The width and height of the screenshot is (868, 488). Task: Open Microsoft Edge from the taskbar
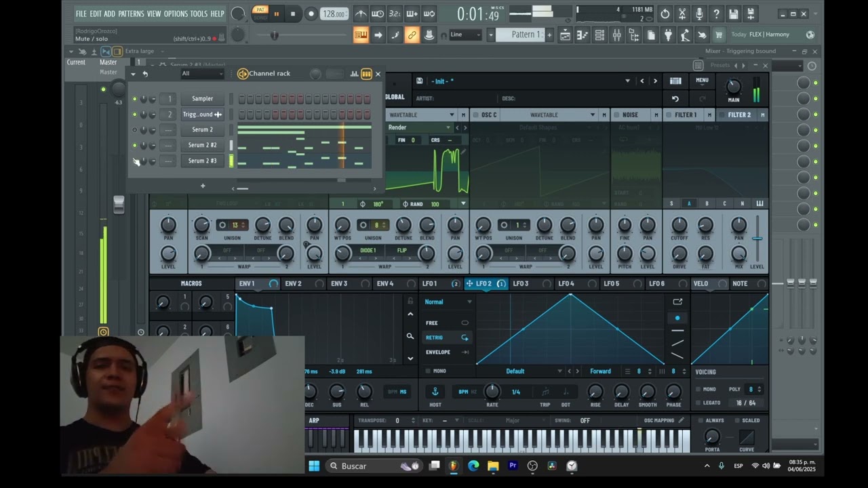473,466
